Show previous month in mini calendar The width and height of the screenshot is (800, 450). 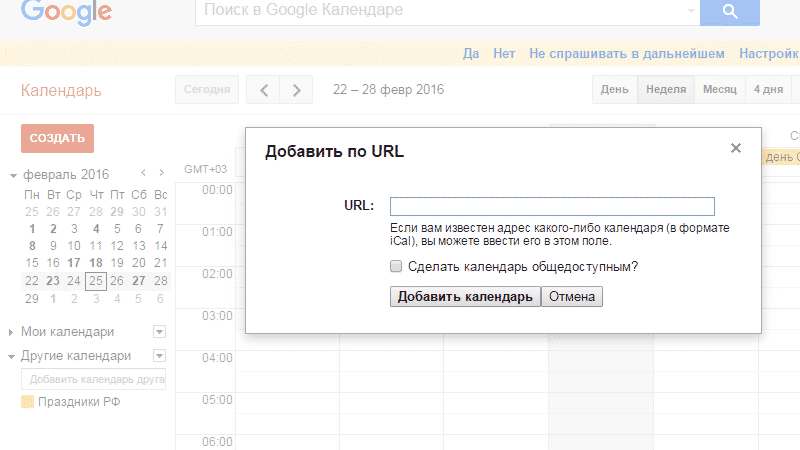pyautogui.click(x=143, y=173)
